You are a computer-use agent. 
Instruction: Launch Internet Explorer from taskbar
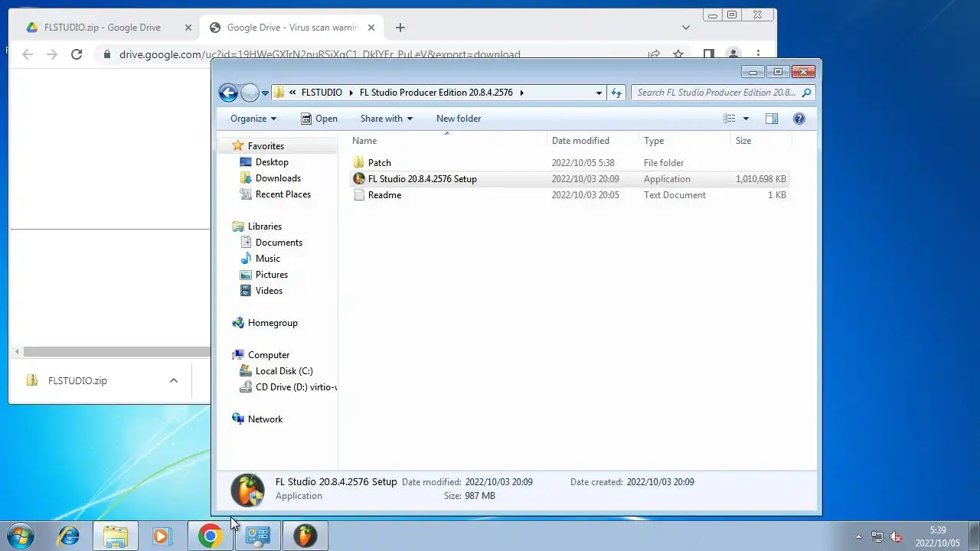(69, 536)
